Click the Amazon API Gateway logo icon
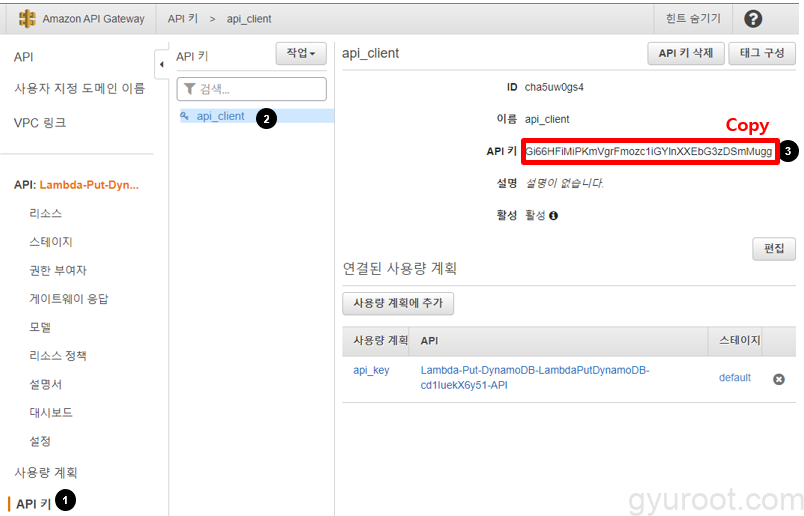 [27, 18]
